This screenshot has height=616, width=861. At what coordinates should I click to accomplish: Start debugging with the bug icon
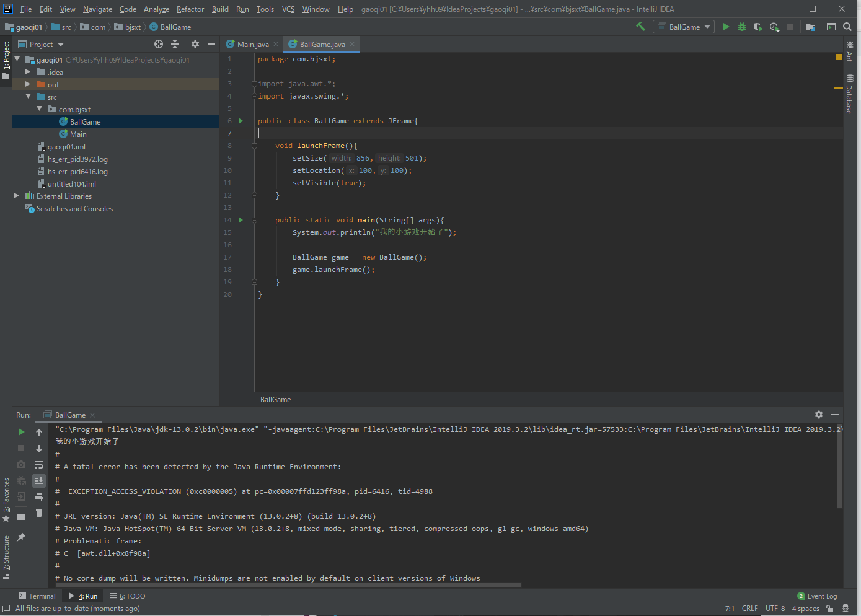pos(741,27)
